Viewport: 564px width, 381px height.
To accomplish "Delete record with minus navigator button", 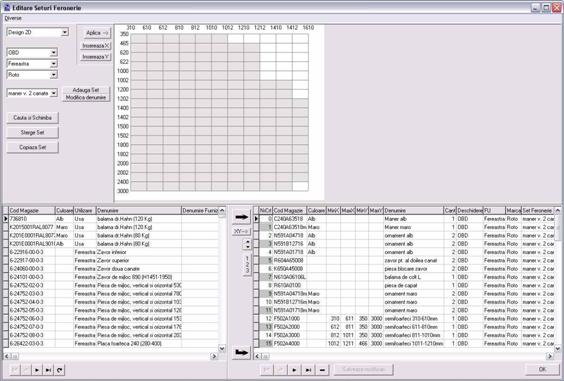I will point(322,370).
